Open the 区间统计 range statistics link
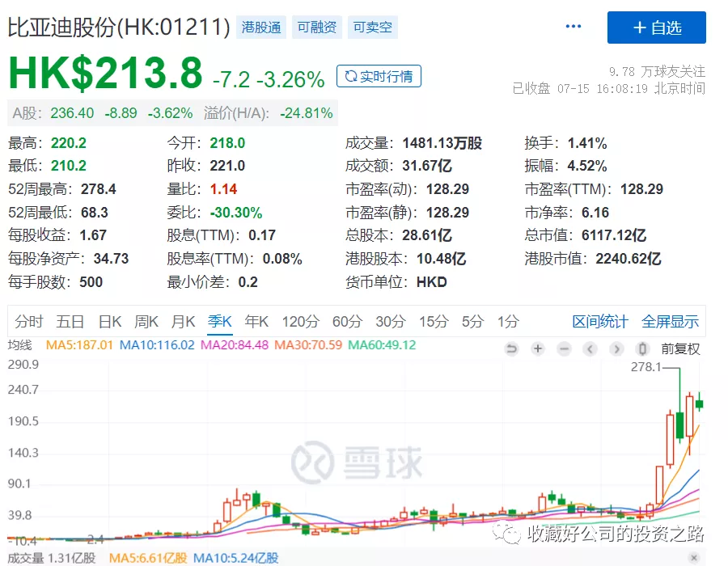The height and width of the screenshot is (566, 728). pos(600,322)
